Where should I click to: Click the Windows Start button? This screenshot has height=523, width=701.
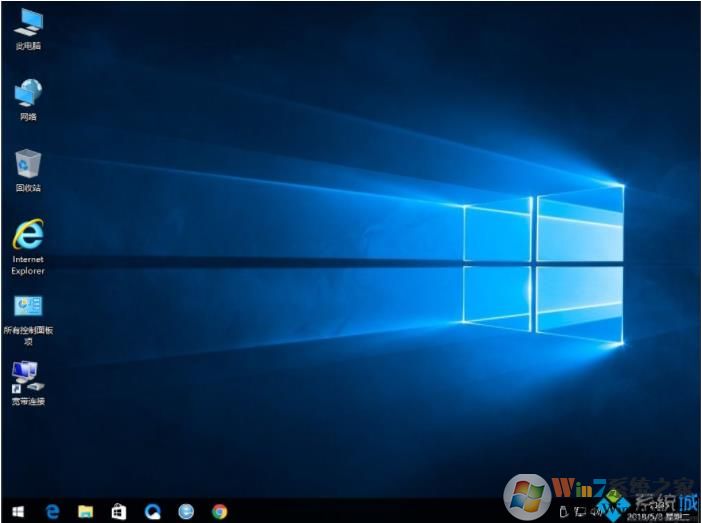[x=18, y=511]
